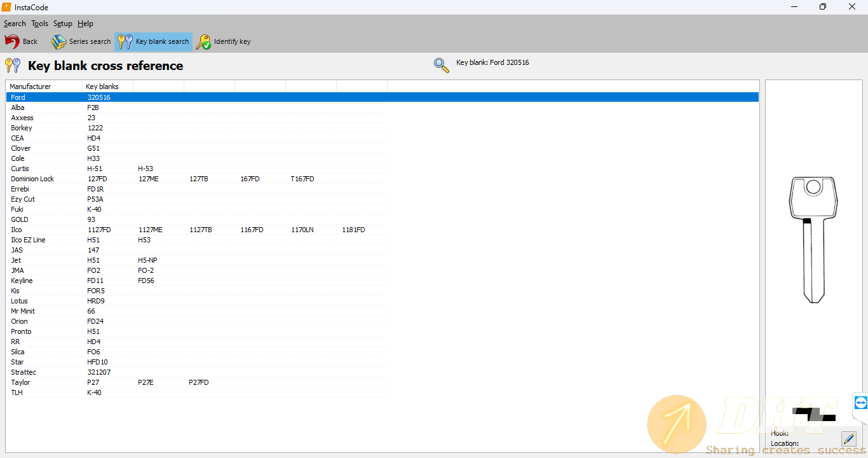Open the Setup menu
Image resolution: width=868 pixels, height=458 pixels.
[x=63, y=24]
